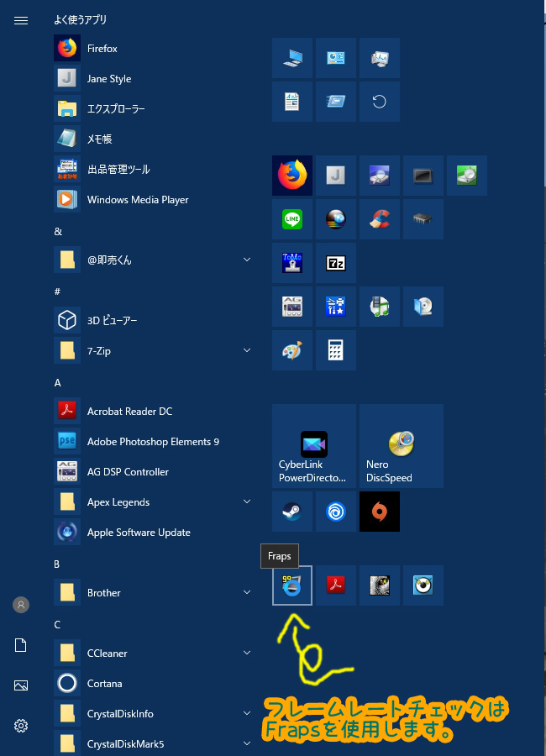Open エクスプローラー from the list

click(154, 109)
